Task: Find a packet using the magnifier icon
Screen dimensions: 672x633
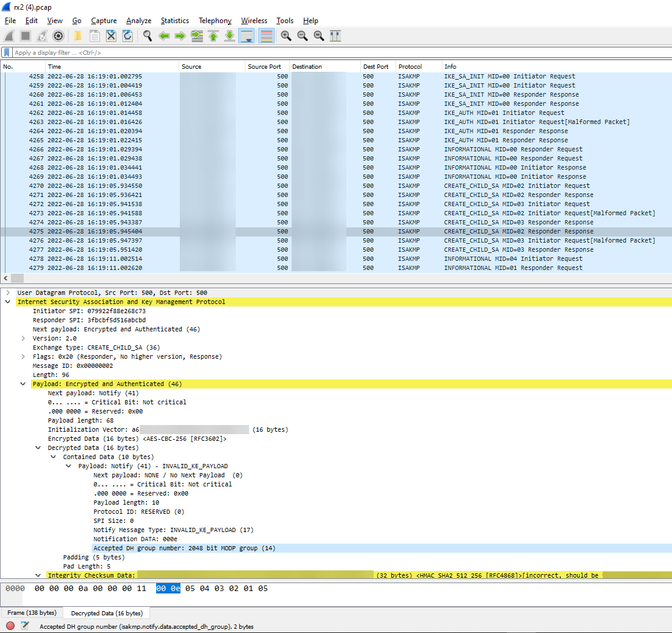Action: [x=146, y=36]
